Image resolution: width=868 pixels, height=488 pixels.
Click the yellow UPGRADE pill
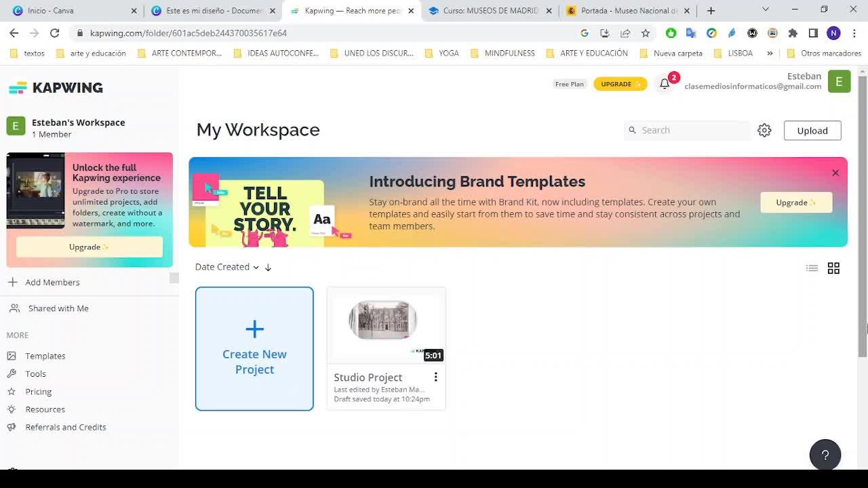620,84
